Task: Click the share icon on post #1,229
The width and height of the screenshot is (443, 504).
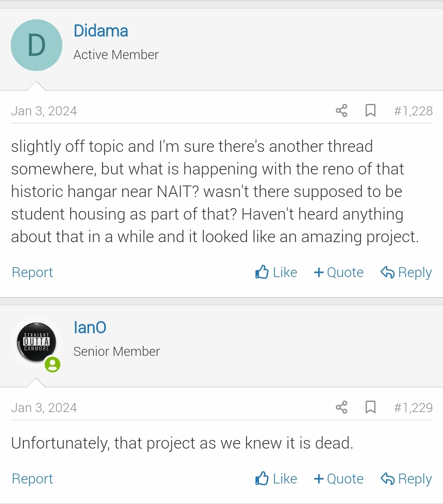Action: click(341, 408)
